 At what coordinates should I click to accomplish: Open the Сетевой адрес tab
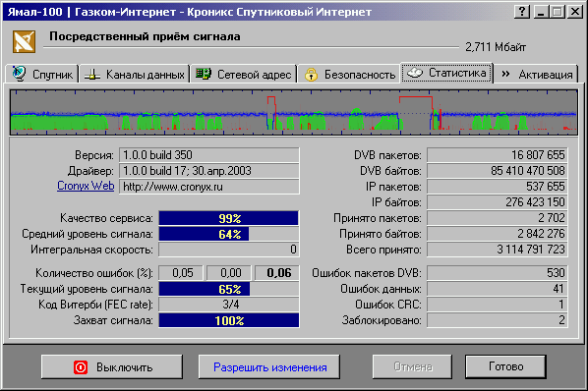pos(244,74)
